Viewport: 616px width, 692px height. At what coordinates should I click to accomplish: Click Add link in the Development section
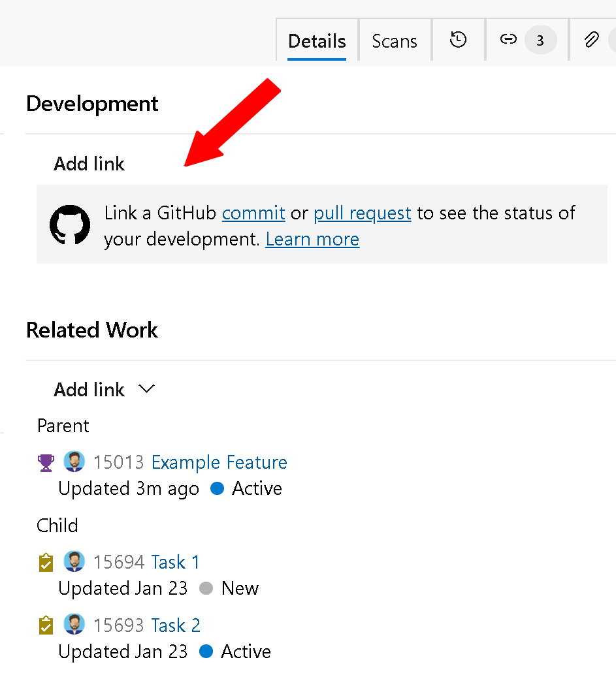[89, 164]
